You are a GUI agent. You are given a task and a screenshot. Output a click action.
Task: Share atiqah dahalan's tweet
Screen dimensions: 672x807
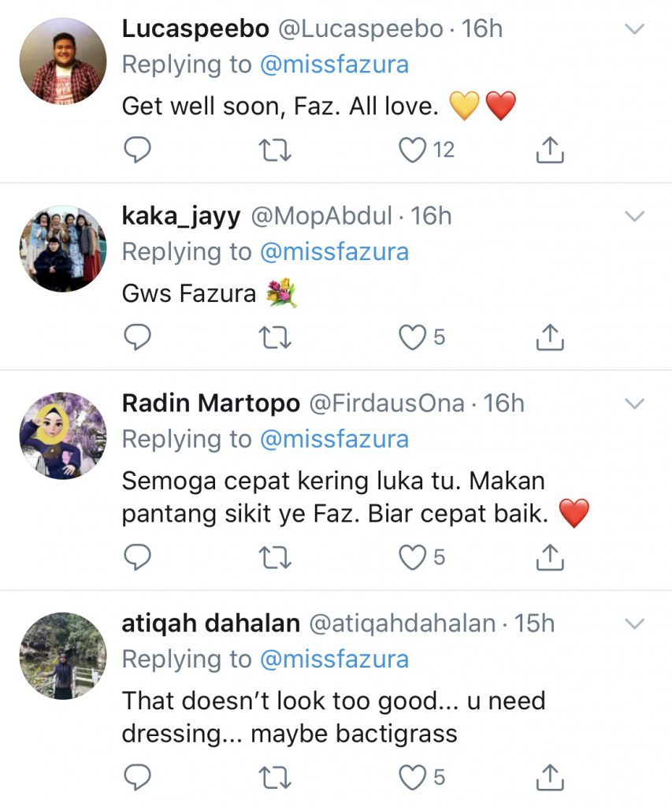pos(551,777)
